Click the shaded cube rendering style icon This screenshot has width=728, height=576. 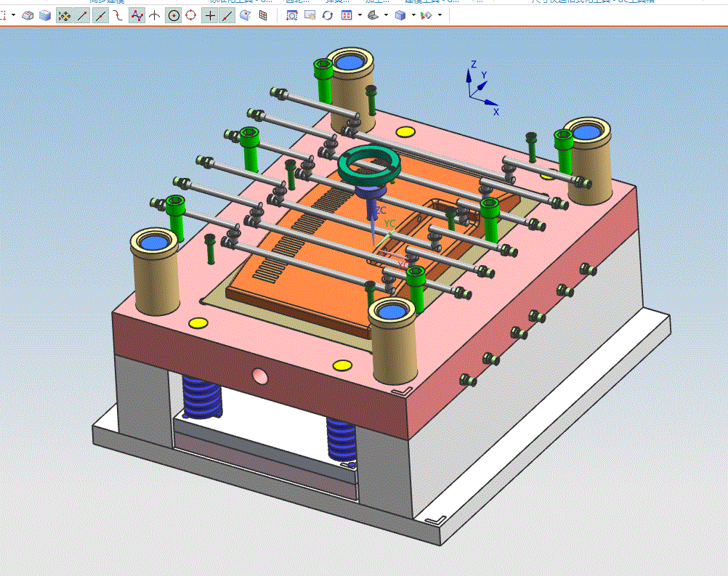tap(400, 16)
